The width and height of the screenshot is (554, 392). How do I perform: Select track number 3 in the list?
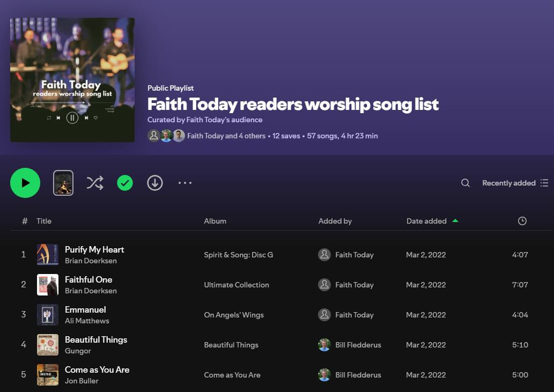tap(24, 315)
